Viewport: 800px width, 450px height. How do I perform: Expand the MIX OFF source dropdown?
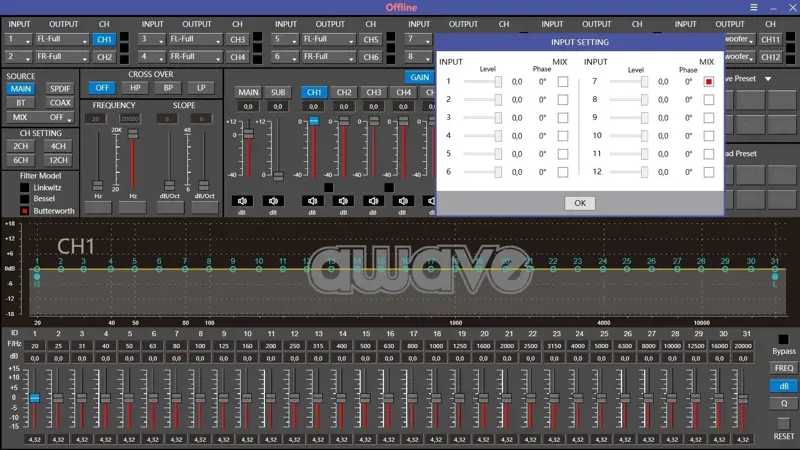tap(60, 117)
